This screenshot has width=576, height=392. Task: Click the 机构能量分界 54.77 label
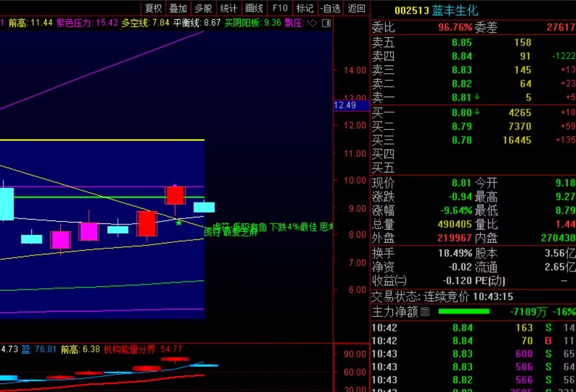click(143, 349)
